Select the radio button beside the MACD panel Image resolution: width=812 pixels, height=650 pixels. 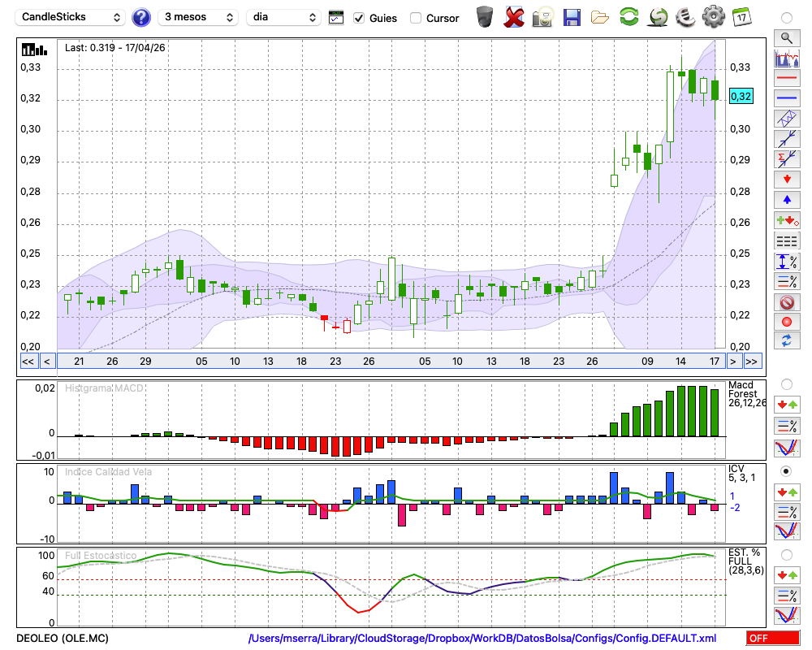click(x=786, y=384)
